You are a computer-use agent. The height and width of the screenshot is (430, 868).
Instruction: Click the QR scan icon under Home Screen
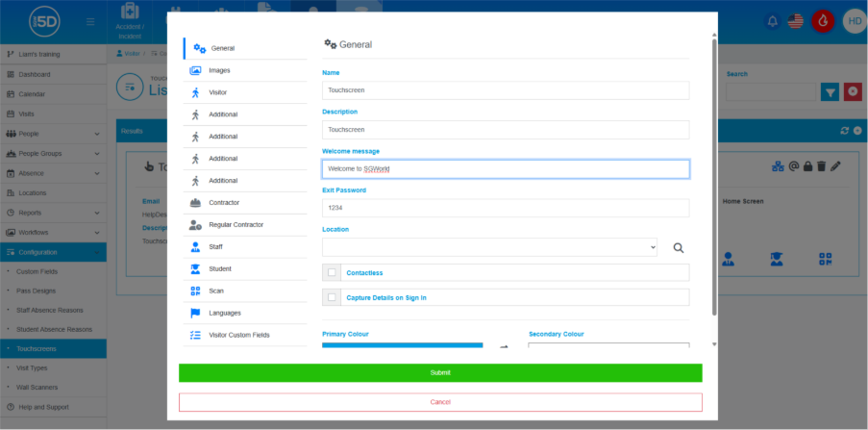(x=826, y=259)
